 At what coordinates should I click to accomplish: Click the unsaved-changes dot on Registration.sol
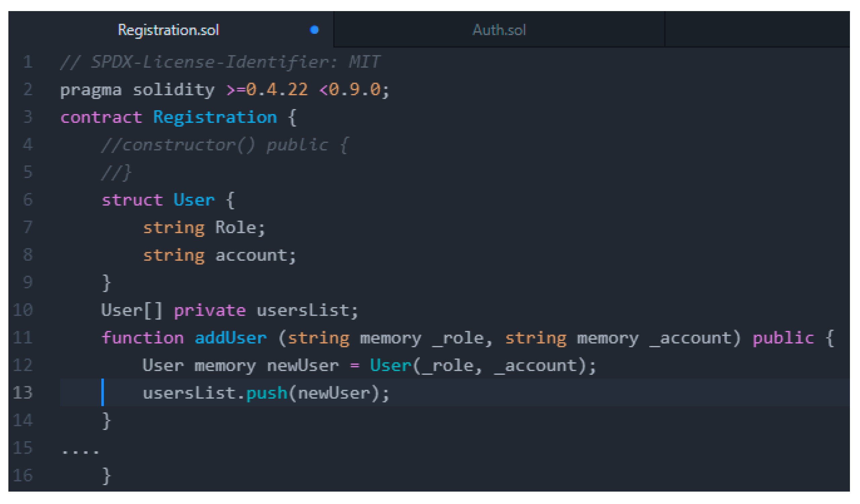point(314,30)
